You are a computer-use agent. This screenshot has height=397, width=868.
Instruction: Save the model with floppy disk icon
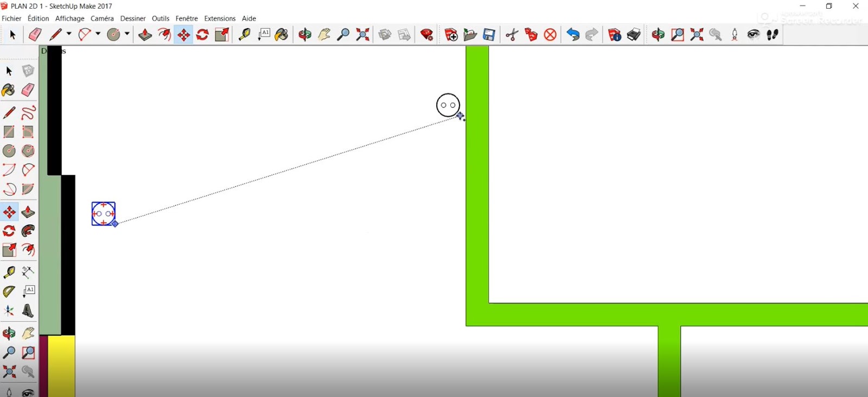[x=489, y=35]
